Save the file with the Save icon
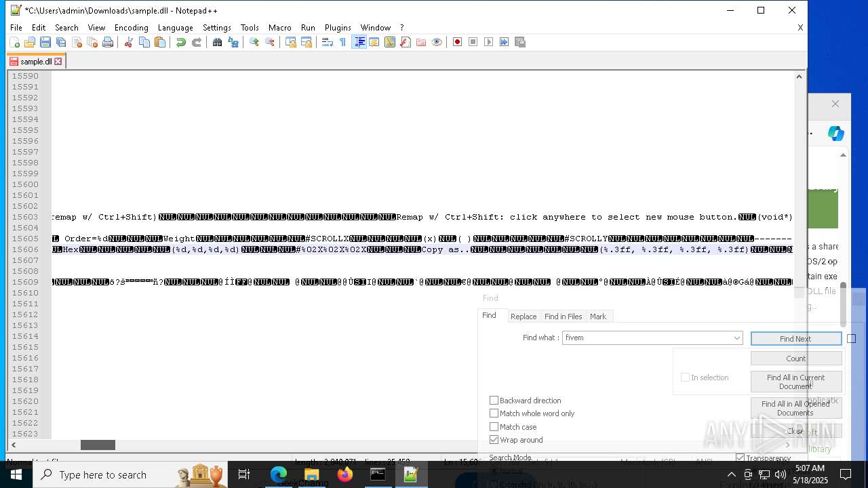Screen dimensions: 868x488 (x=45, y=42)
